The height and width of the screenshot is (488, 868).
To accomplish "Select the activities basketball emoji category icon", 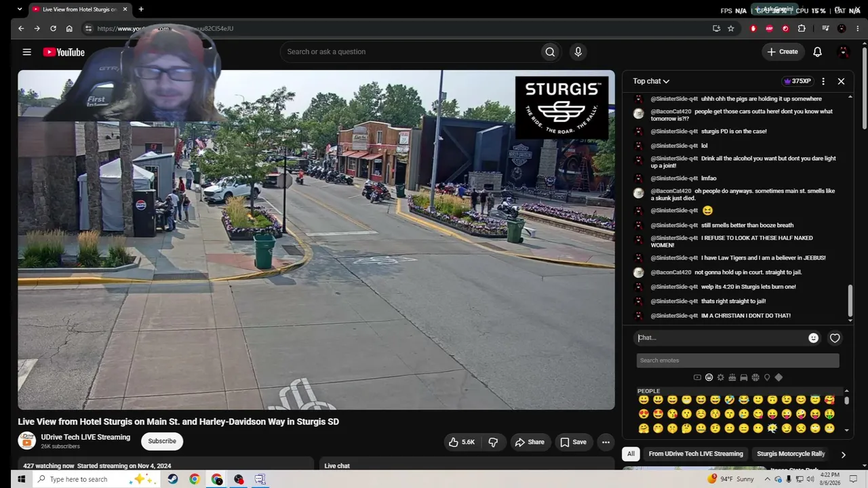I will [x=755, y=378].
